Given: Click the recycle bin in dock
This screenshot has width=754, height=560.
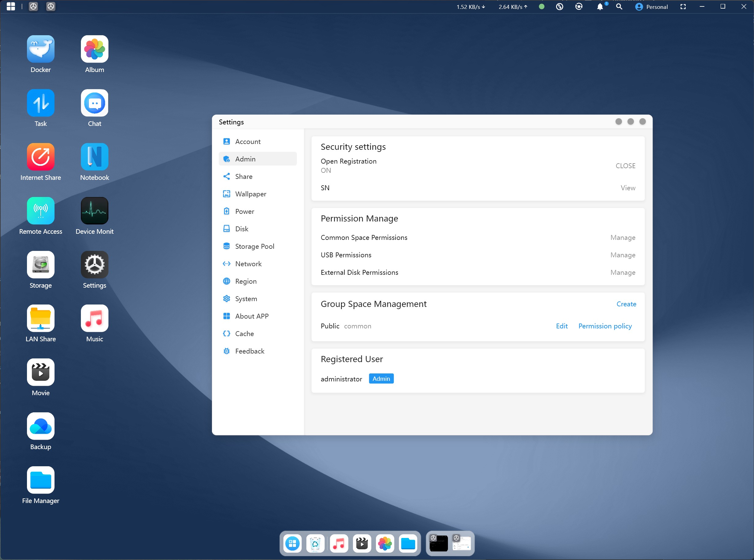Looking at the screenshot, I should [x=315, y=544].
